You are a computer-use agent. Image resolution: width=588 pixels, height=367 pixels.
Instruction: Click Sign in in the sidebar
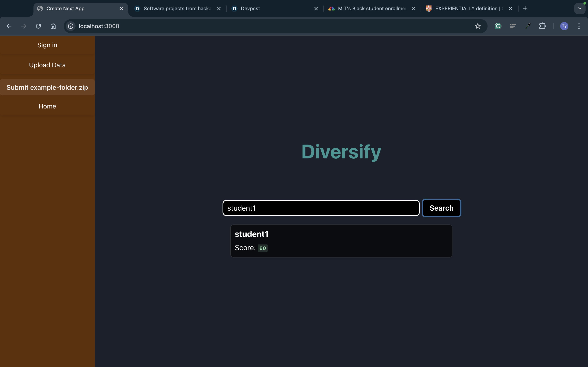[47, 45]
